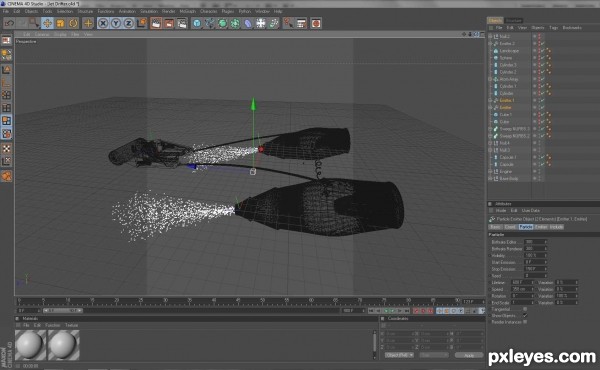Click Render Active View clapperboard icon
The image size is (600, 370).
click(x=156, y=23)
